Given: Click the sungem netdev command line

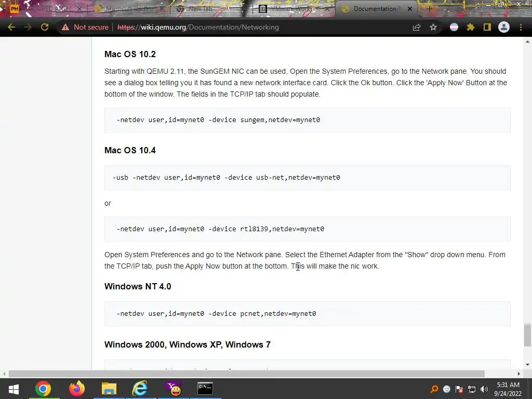Looking at the screenshot, I should [218, 120].
